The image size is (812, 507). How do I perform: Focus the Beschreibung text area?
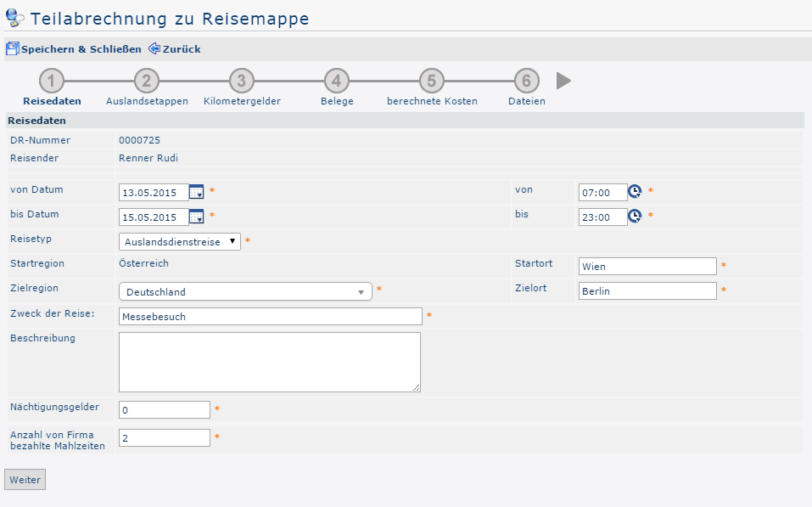[270, 362]
